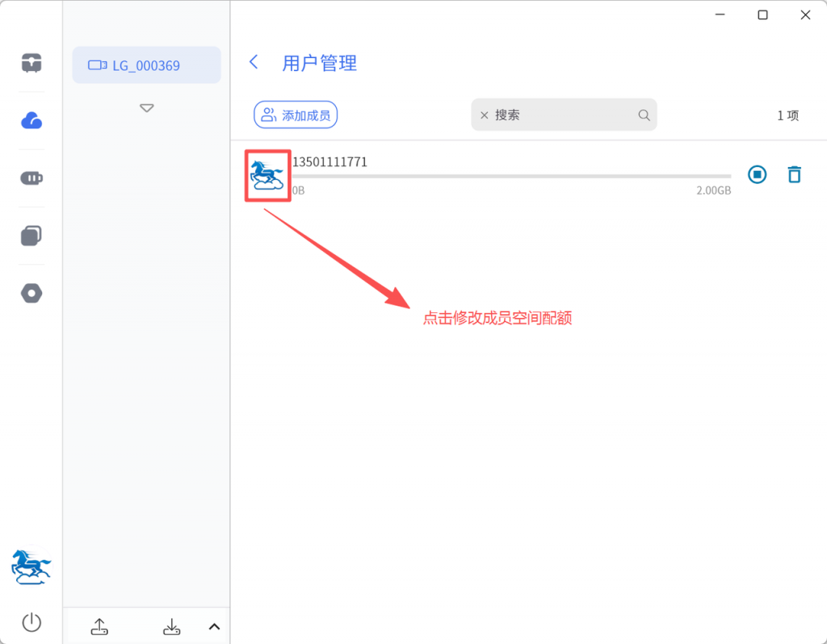Image resolution: width=827 pixels, height=644 pixels.
Task: Go back using the arrow beside 用户管理
Action: click(x=254, y=62)
